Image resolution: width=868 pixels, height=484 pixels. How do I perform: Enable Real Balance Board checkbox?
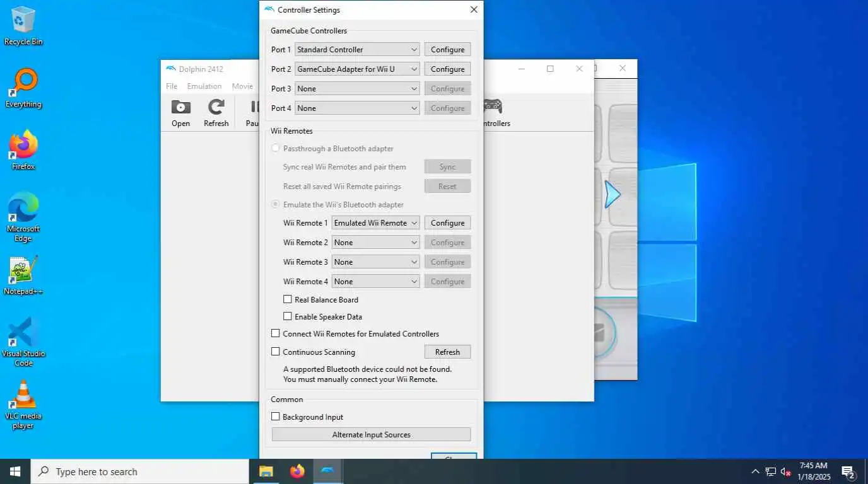[x=288, y=300]
